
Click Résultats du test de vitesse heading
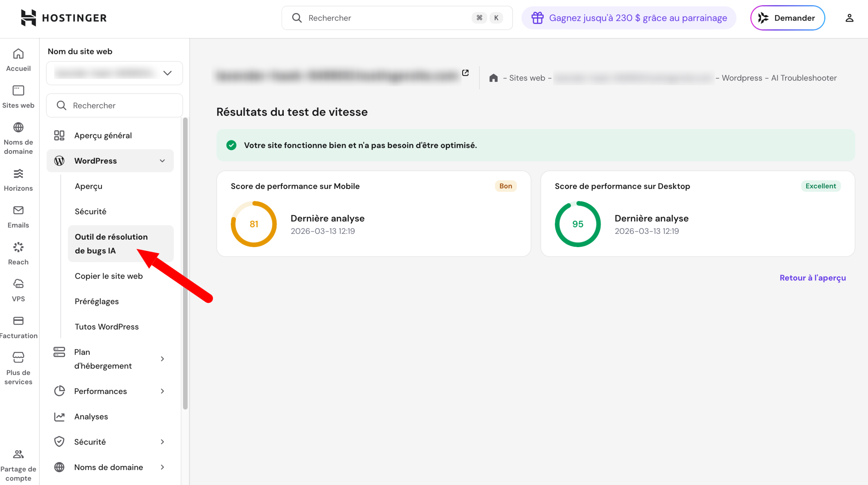pyautogui.click(x=292, y=112)
